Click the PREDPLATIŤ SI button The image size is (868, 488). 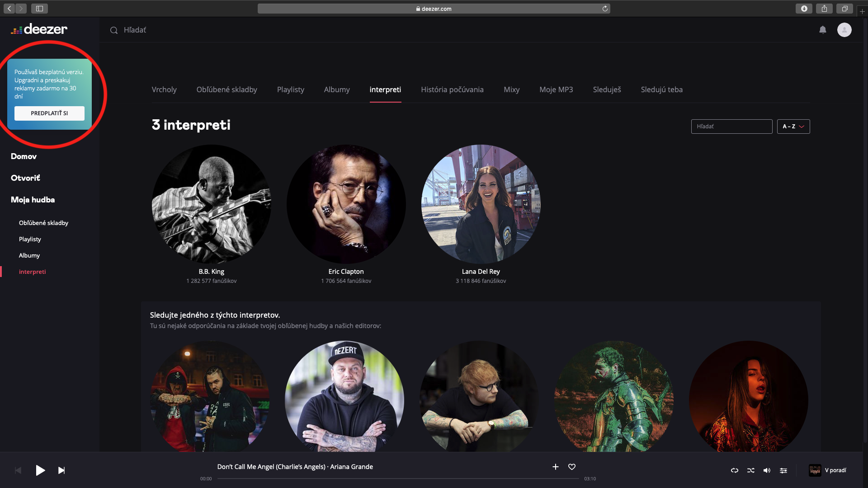(49, 113)
